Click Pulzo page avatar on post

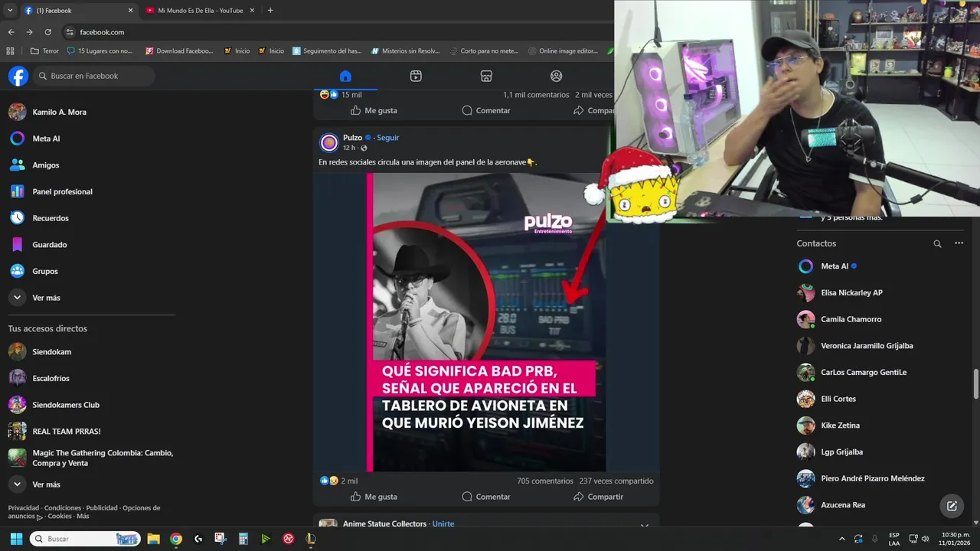coord(329,142)
